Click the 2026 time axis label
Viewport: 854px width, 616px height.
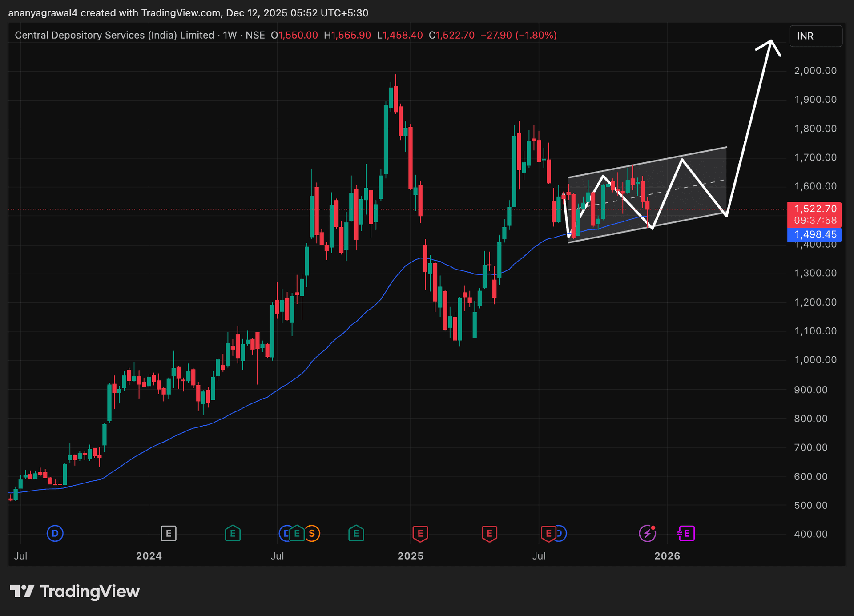[667, 556]
